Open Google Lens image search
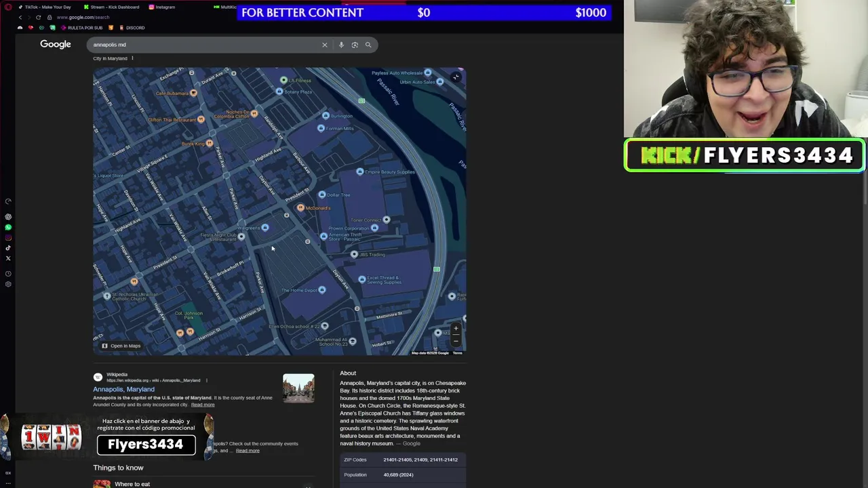The height and width of the screenshot is (488, 868). coord(355,45)
